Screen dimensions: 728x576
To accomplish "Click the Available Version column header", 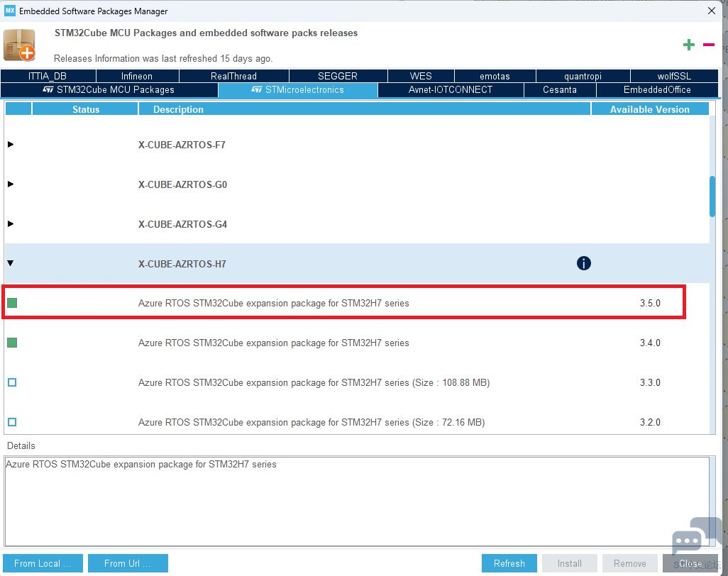I will 649,109.
